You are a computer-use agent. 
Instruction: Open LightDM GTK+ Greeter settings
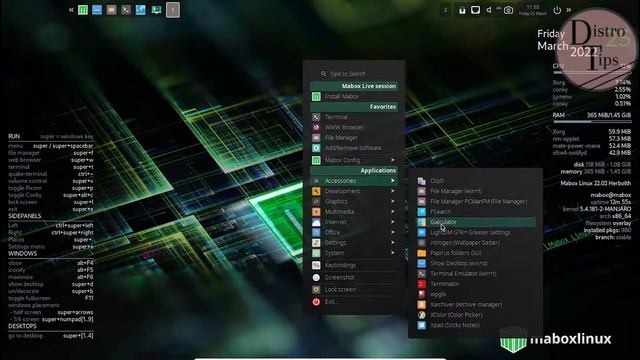click(476, 232)
